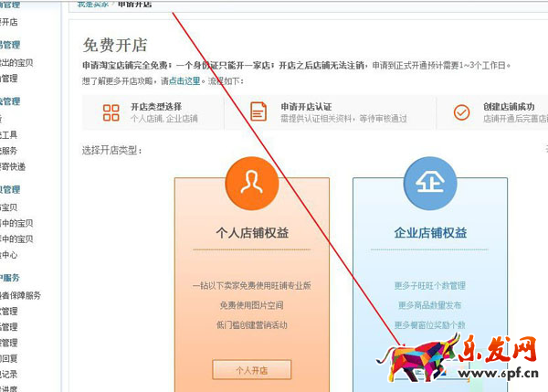Open 出的宝贝 in the sidebar
Image resolution: width=548 pixels, height=392 pixels.
pos(16,63)
